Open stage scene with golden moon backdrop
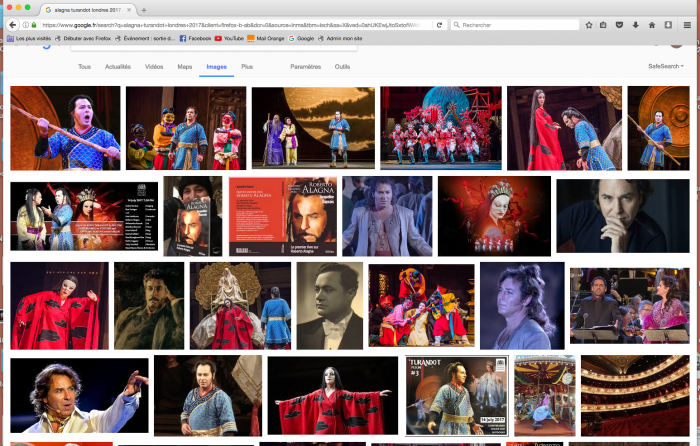This screenshot has width=700, height=446. 313,128
